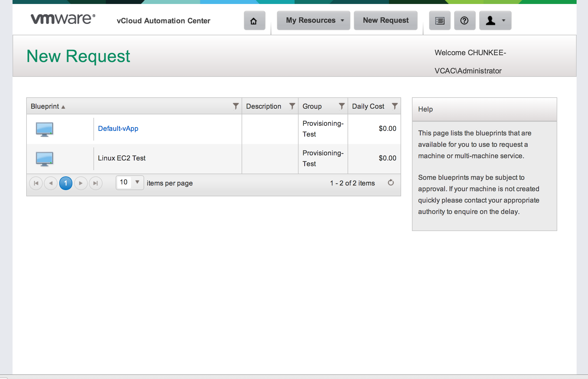Click Default-vApp monitor icon

point(44,129)
